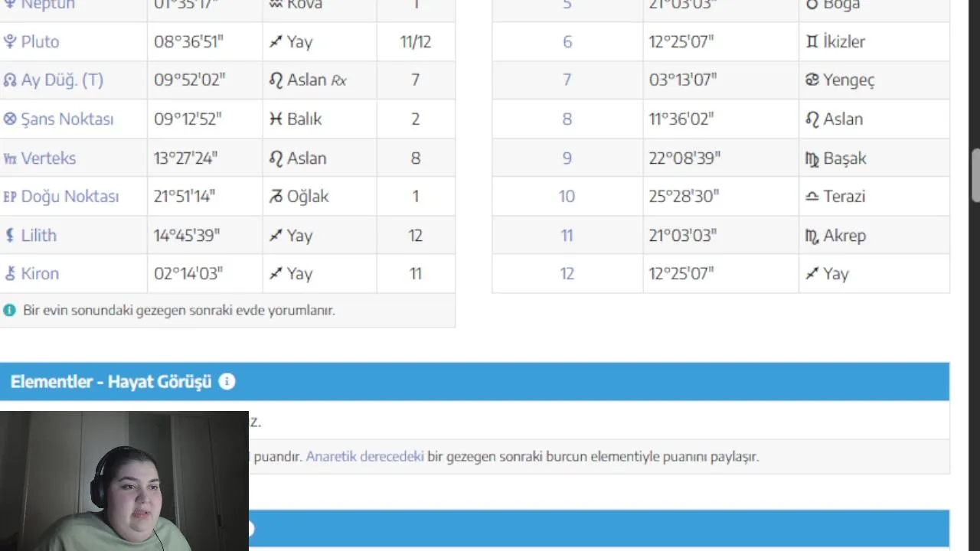Click the Lilith crescent glyph icon
Screen dimensions: 980x551
tap(10, 235)
